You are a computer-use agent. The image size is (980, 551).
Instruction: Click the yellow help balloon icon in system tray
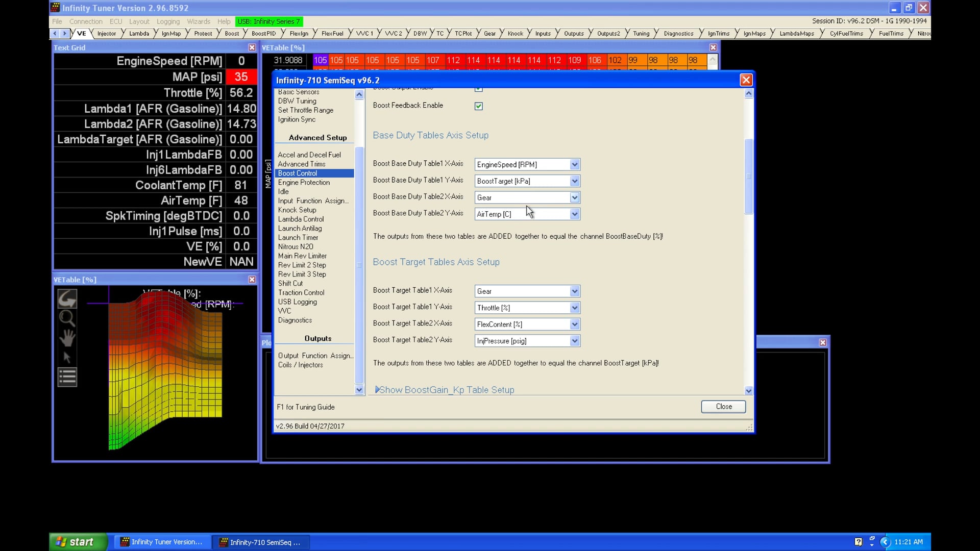(x=859, y=542)
